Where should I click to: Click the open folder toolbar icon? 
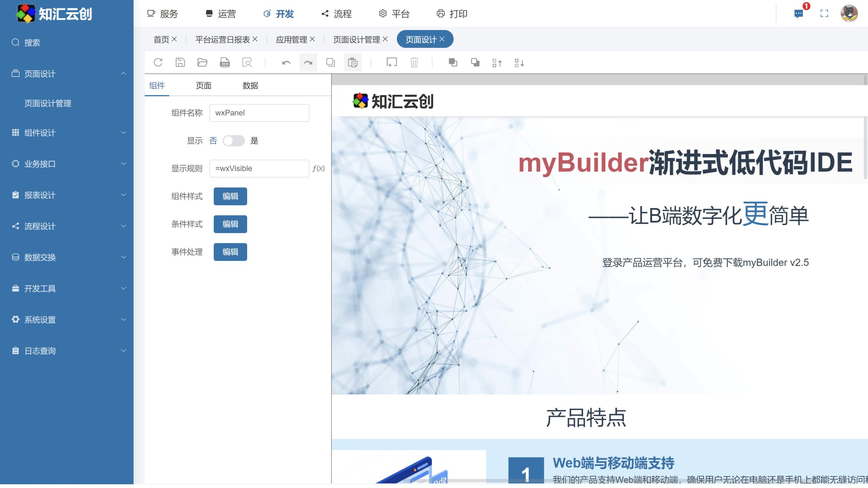click(202, 62)
